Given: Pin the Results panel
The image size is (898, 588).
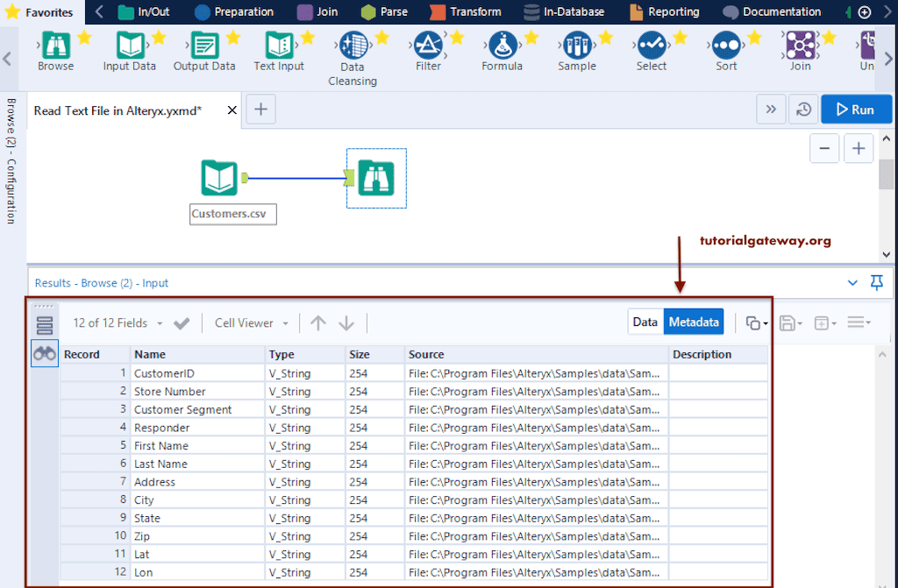Looking at the screenshot, I should 876,282.
